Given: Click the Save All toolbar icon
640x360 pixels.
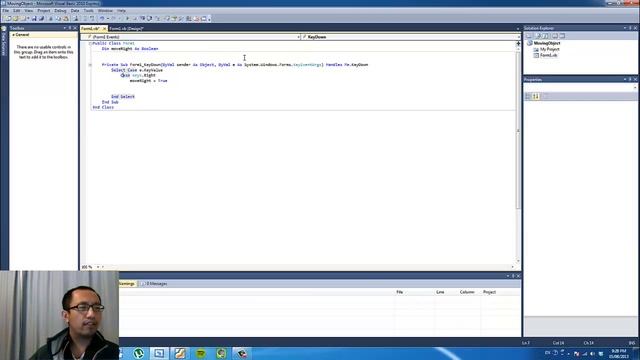Looking at the screenshot, I should [x=41, y=18].
